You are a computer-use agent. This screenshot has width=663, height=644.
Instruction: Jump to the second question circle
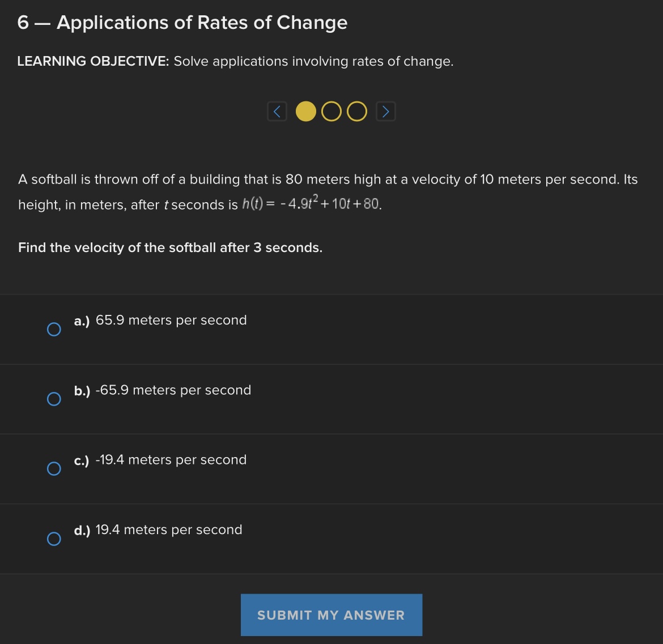pyautogui.click(x=331, y=112)
